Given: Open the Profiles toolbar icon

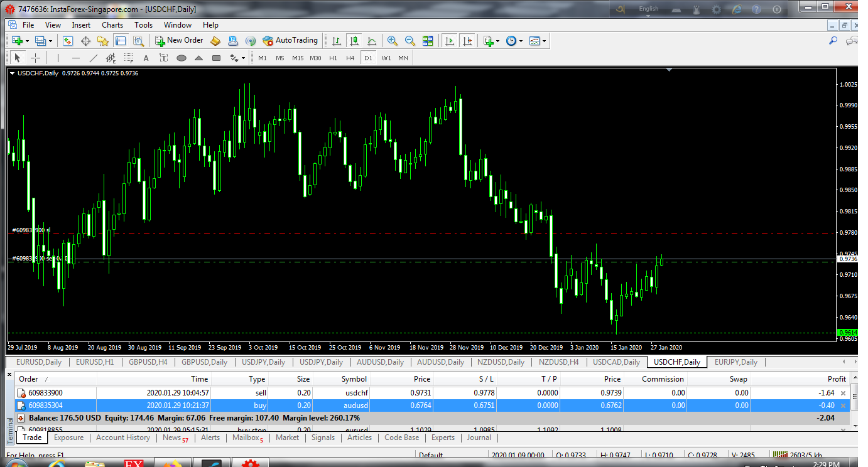Looking at the screenshot, I should coord(41,41).
